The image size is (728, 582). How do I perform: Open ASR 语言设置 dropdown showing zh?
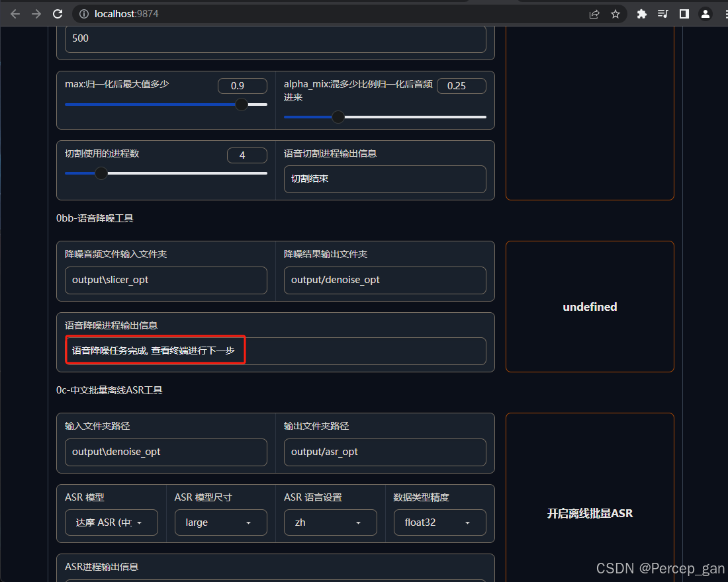pos(330,522)
